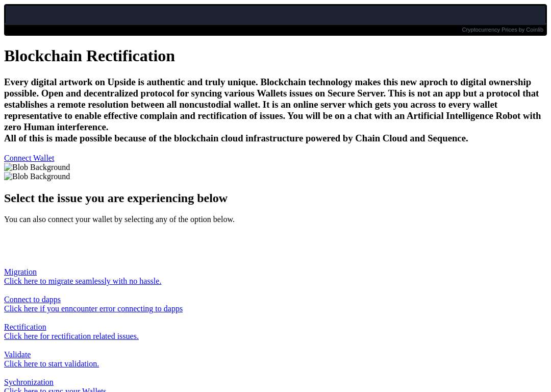Select 'Click here for rectification related issues'
This screenshot has width=551, height=392.
click(x=71, y=336)
